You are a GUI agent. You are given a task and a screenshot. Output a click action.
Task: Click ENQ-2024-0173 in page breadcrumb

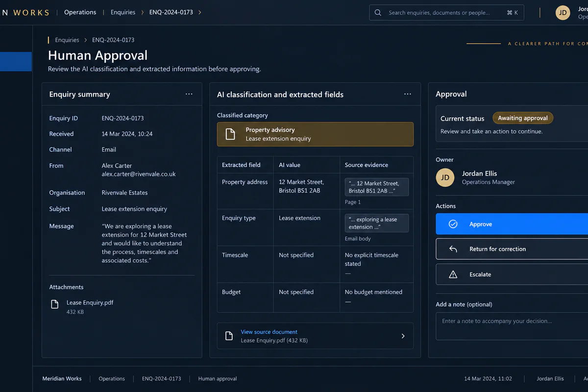[x=113, y=40]
